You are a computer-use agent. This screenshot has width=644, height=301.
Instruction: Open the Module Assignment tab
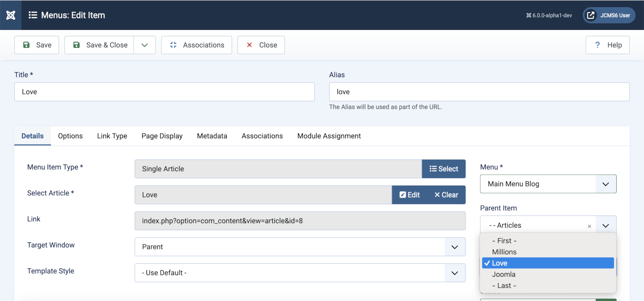point(329,136)
